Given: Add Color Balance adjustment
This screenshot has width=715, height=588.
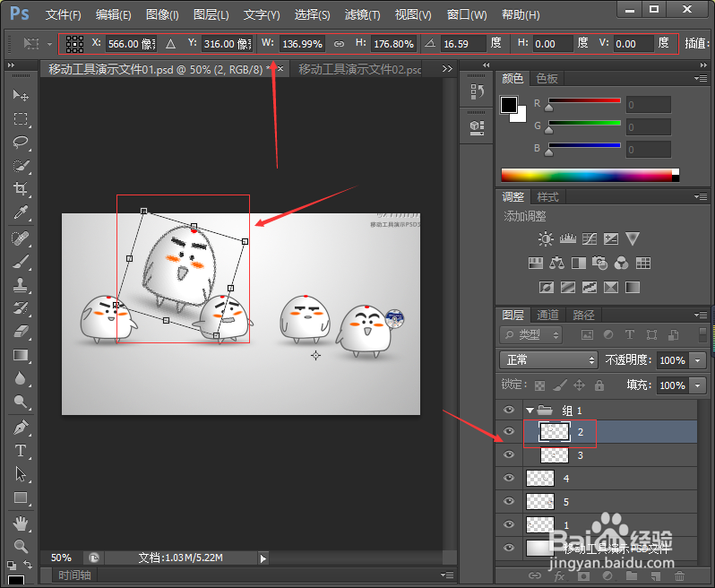Looking at the screenshot, I should (x=556, y=263).
